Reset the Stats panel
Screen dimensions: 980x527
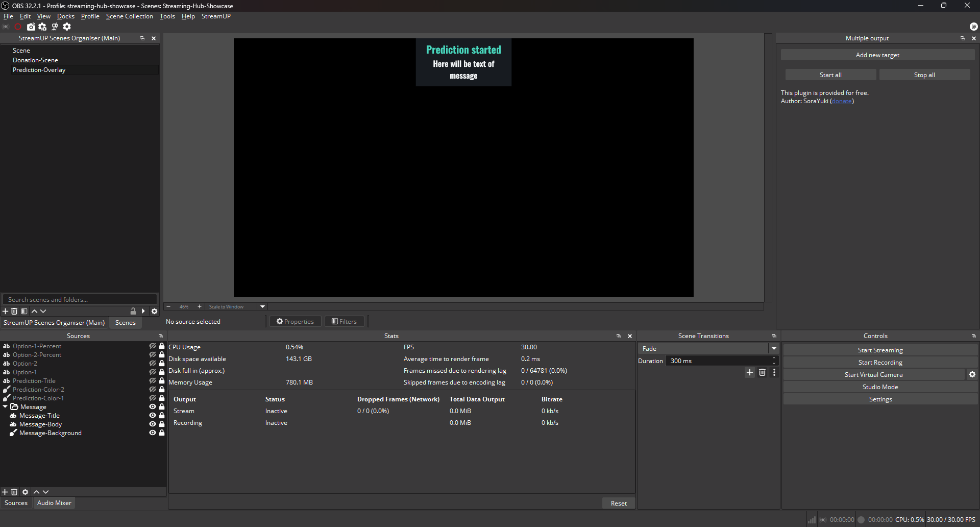tap(619, 504)
